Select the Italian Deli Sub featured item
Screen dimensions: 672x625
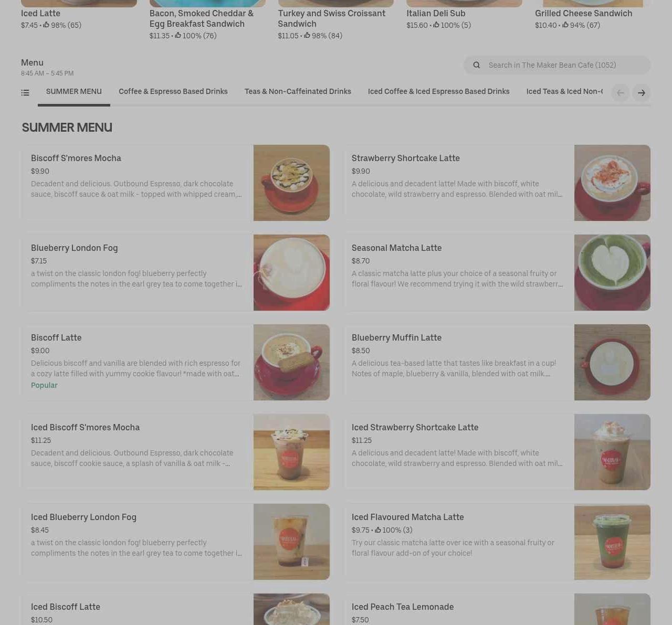click(x=464, y=15)
